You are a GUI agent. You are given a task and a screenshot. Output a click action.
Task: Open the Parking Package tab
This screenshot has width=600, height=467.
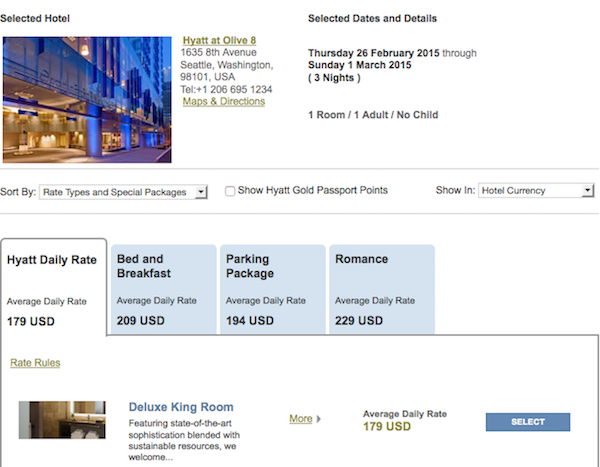click(x=273, y=289)
